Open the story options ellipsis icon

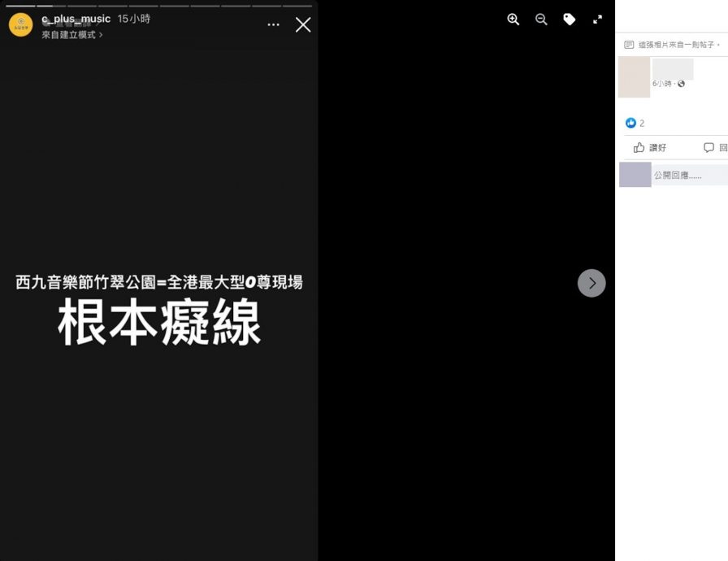click(x=273, y=25)
